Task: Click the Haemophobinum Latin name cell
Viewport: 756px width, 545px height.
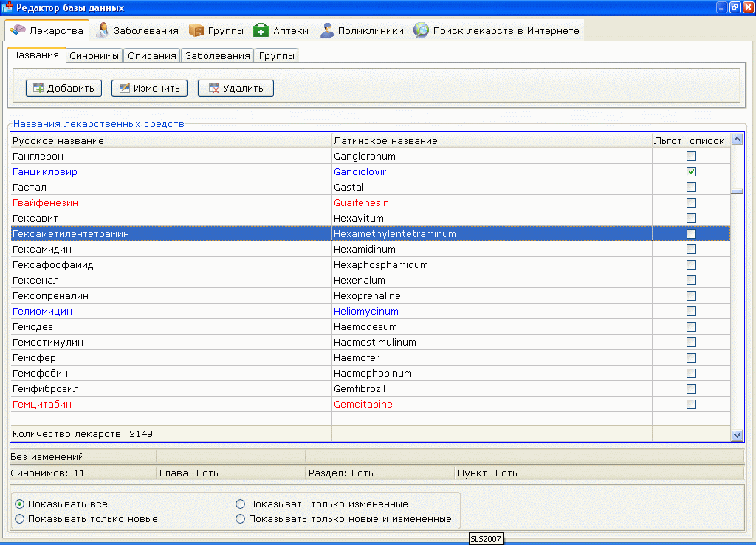Action: pos(492,373)
